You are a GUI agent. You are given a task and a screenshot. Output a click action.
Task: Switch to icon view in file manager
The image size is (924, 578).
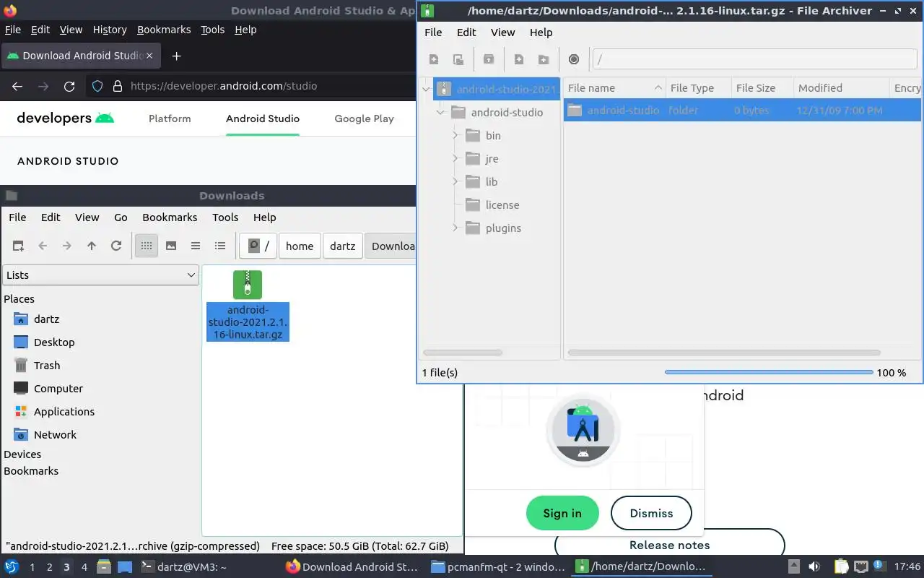147,246
